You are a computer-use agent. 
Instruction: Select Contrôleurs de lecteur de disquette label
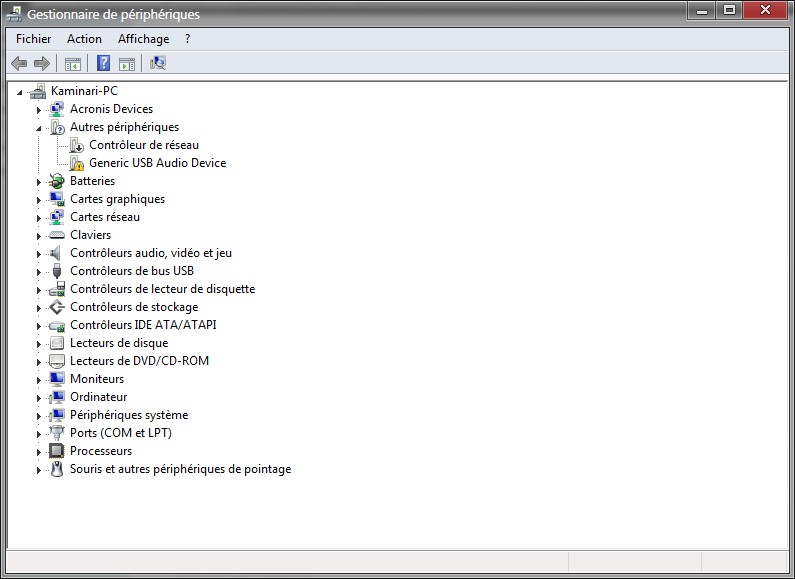[163, 289]
